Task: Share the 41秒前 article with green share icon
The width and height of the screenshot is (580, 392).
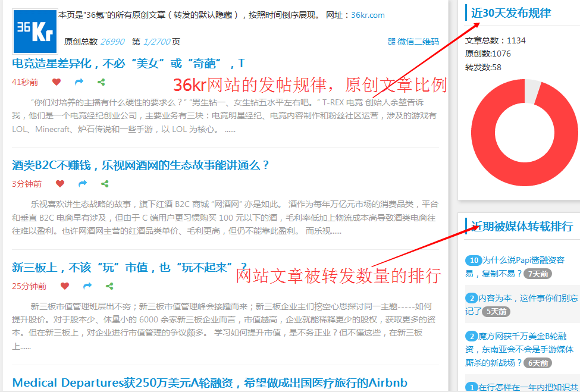Action: coord(101,82)
